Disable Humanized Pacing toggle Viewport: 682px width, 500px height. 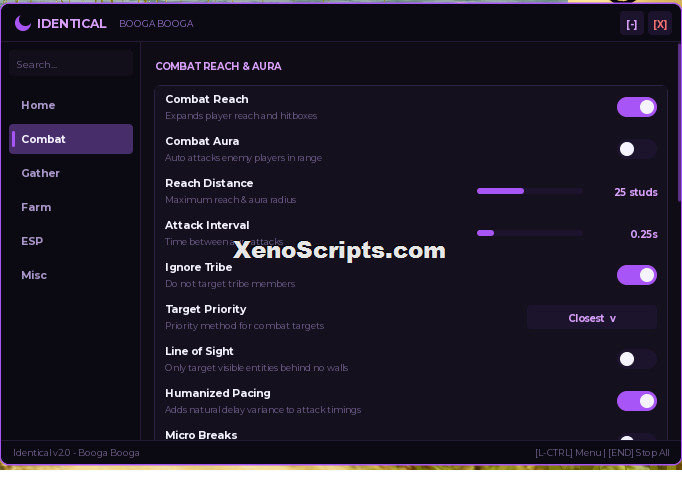click(637, 401)
